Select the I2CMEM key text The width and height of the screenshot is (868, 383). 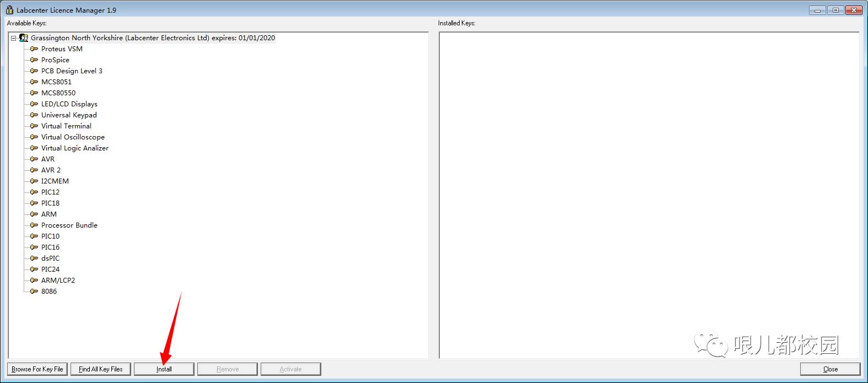55,181
